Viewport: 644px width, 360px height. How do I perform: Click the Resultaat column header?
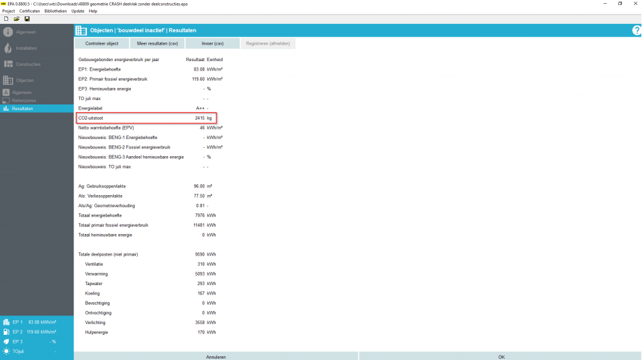tap(195, 60)
